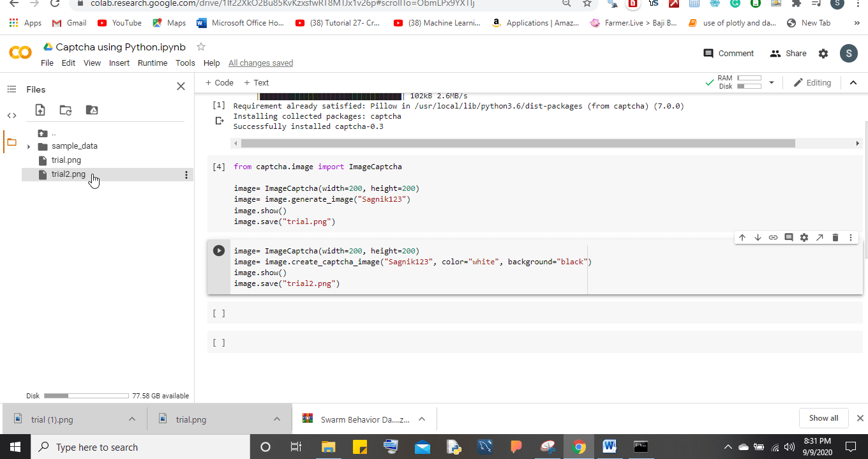Click the Disk usage bar
This screenshot has height=459, width=868.
point(86,395)
